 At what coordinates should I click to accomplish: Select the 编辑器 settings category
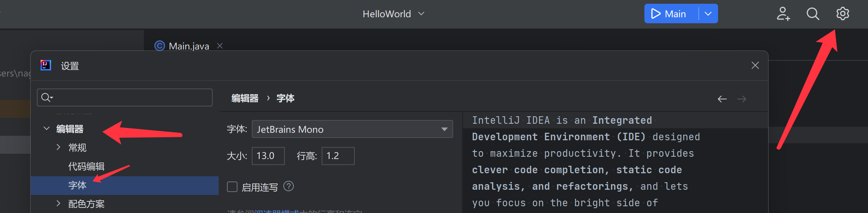[70, 129]
